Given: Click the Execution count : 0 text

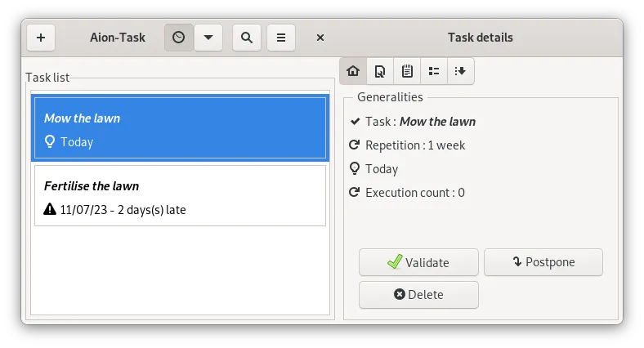Looking at the screenshot, I should [415, 193].
